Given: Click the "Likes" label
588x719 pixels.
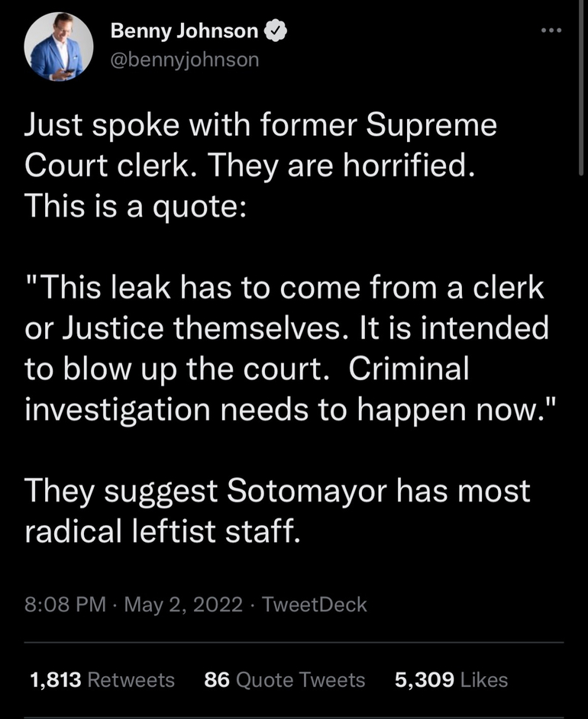Looking at the screenshot, I should click(484, 679).
